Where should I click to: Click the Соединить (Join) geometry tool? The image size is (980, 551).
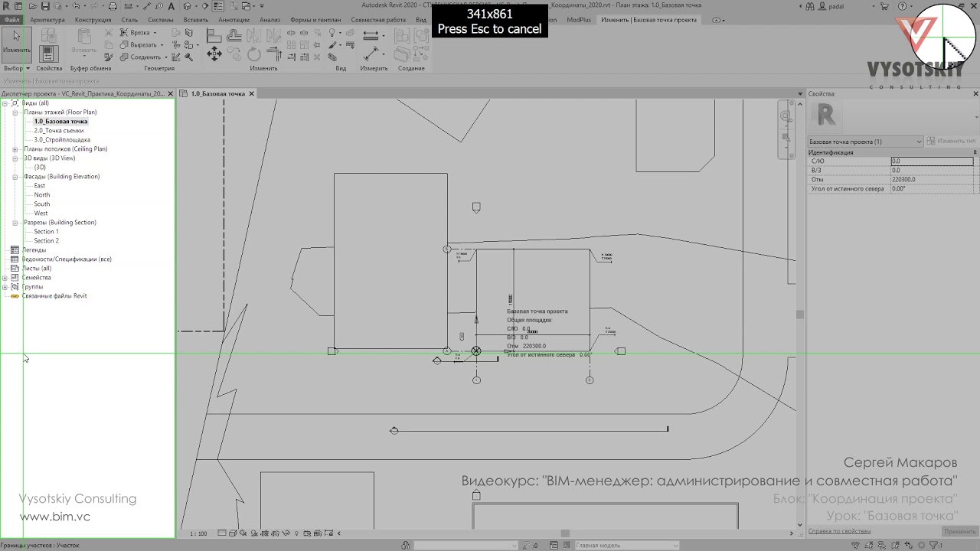coord(143,57)
